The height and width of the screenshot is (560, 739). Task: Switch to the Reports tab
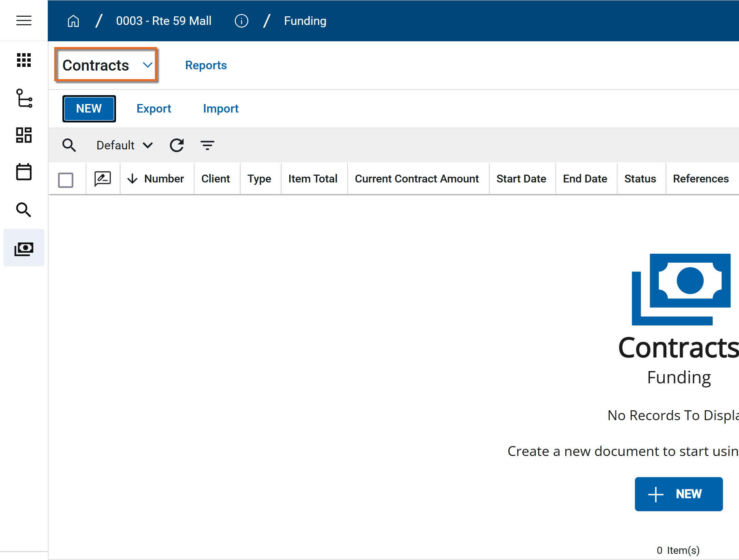tap(206, 65)
